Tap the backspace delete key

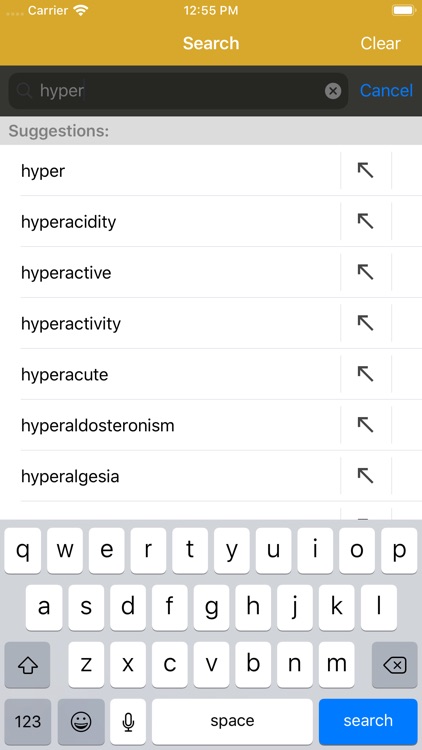(395, 664)
